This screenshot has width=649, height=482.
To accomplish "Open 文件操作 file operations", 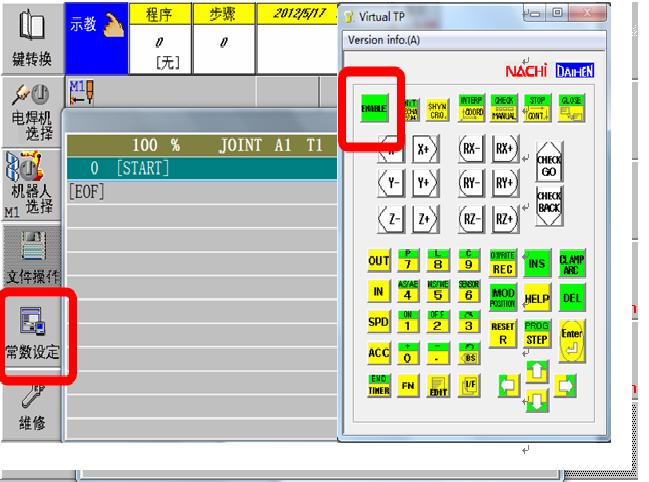I will tap(33, 255).
